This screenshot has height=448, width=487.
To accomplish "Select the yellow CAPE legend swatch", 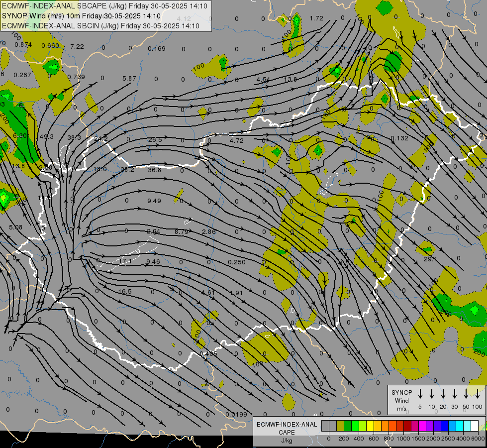I will click(370, 426).
